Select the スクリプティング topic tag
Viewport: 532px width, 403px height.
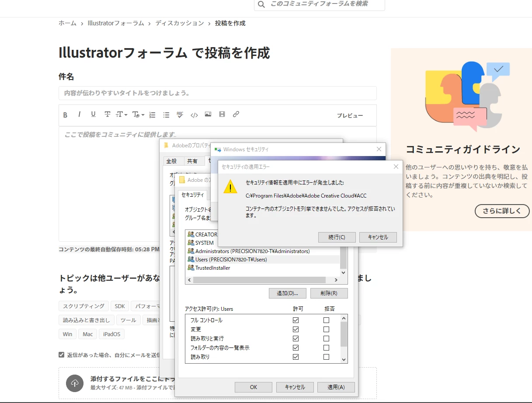(83, 306)
